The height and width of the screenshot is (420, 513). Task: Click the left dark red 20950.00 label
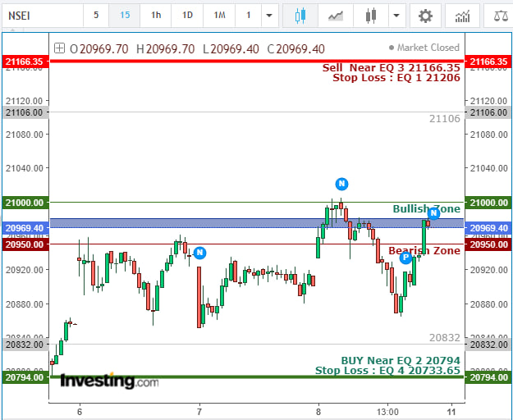tap(25, 244)
